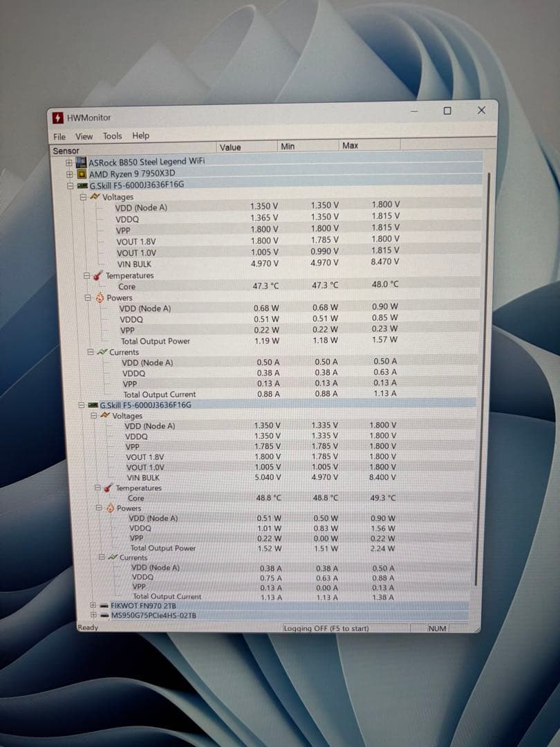Close the HWMonitor window
The width and height of the screenshot is (560, 747).
click(481, 110)
